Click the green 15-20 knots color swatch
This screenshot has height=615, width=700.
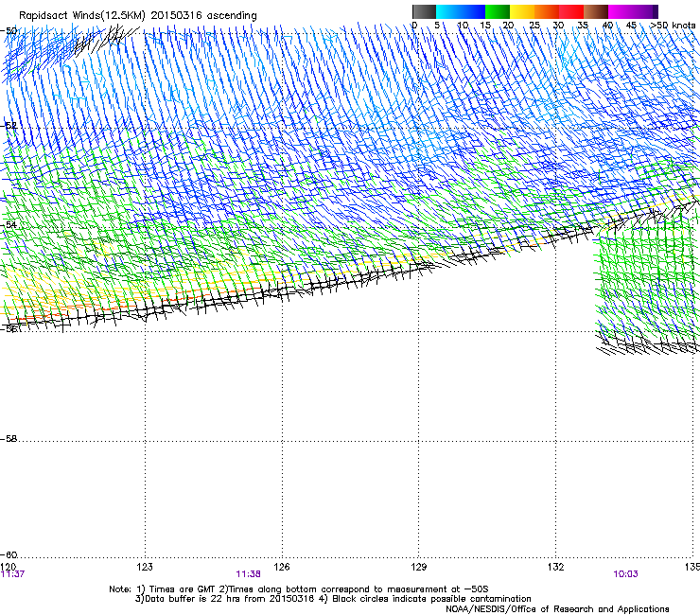[x=498, y=11]
